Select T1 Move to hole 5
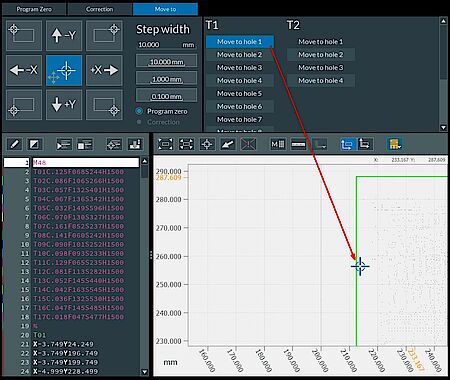This screenshot has width=450, height=380. (x=240, y=94)
